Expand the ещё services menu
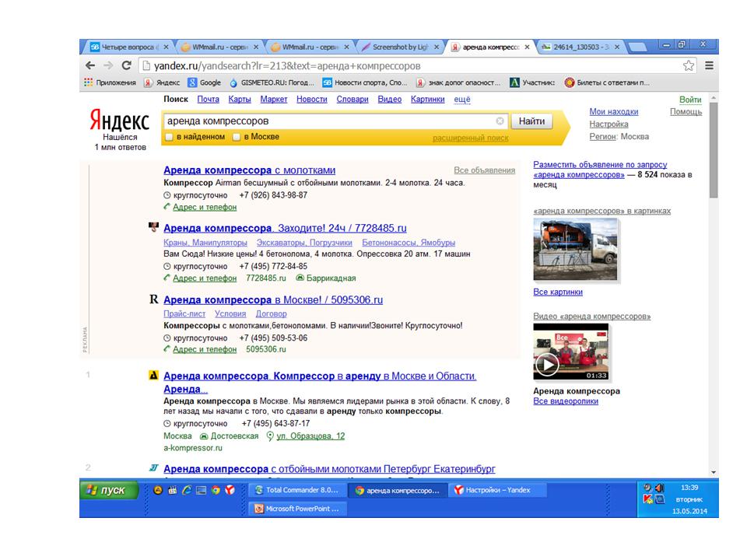The width and height of the screenshot is (747, 560). tap(461, 99)
